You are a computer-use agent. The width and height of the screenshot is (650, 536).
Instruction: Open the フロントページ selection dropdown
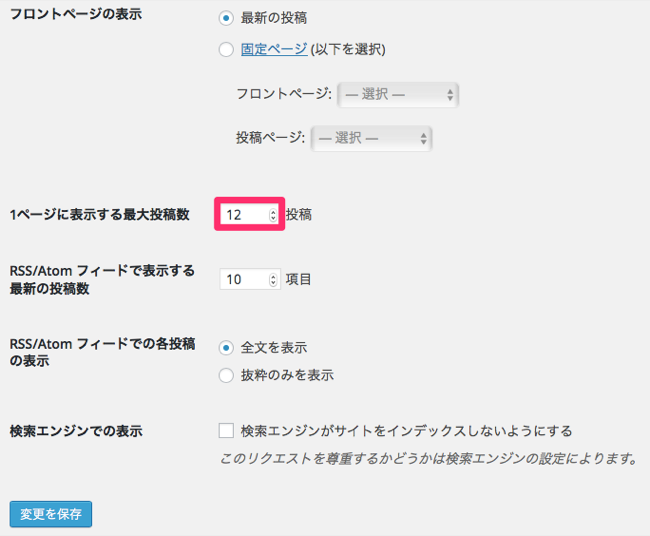pos(398,95)
